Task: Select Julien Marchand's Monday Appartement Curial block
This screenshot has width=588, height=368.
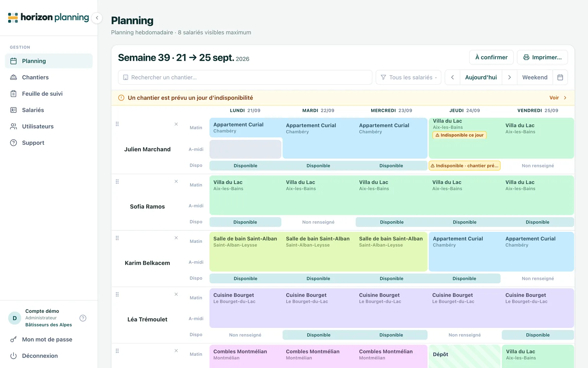Action: [x=245, y=128]
